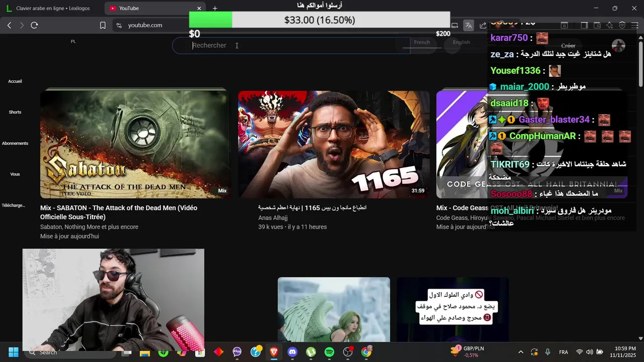
Task: Open the page translate icon
Action: click(x=468, y=25)
